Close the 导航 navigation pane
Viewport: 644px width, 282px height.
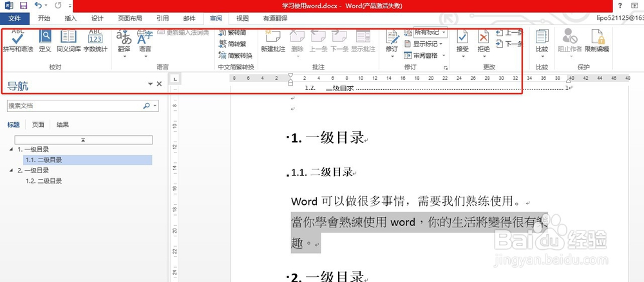(159, 84)
